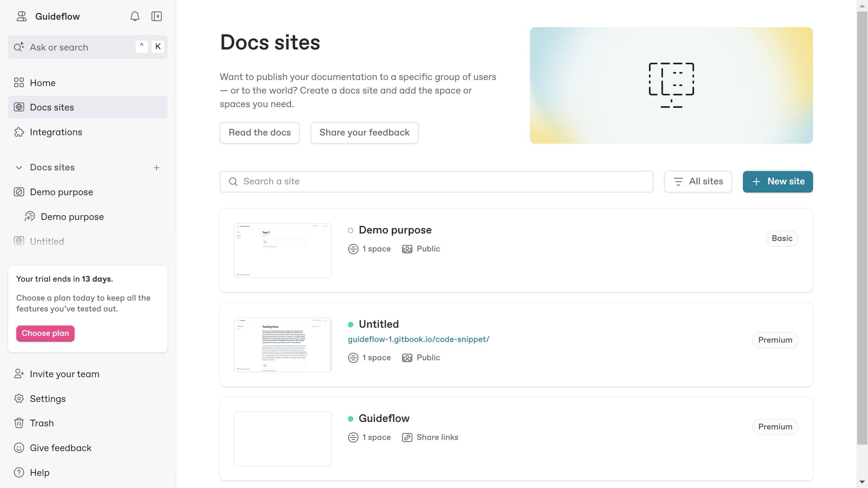The image size is (868, 488).
Task: Click Public visibility icon on Untitled card
Action: pos(407,358)
